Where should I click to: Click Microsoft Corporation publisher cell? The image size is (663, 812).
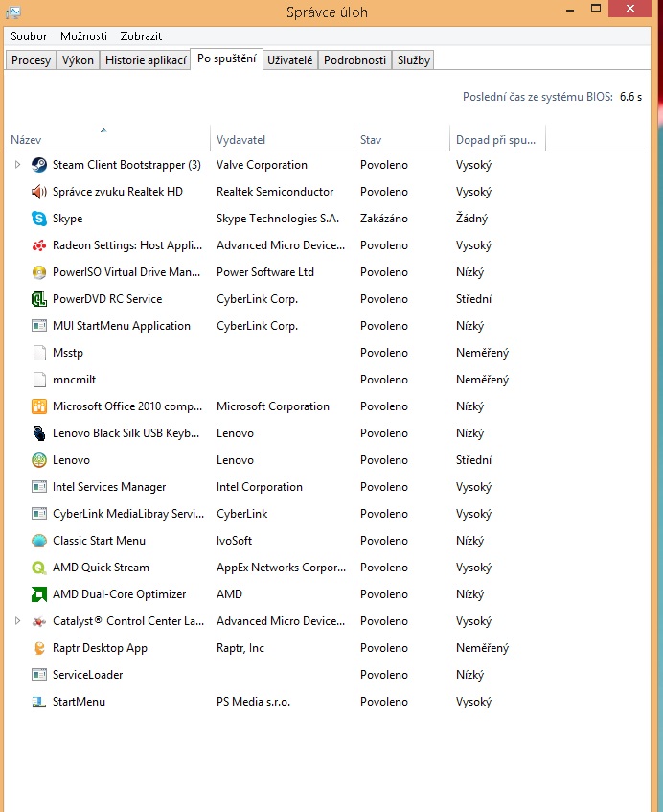coord(273,406)
